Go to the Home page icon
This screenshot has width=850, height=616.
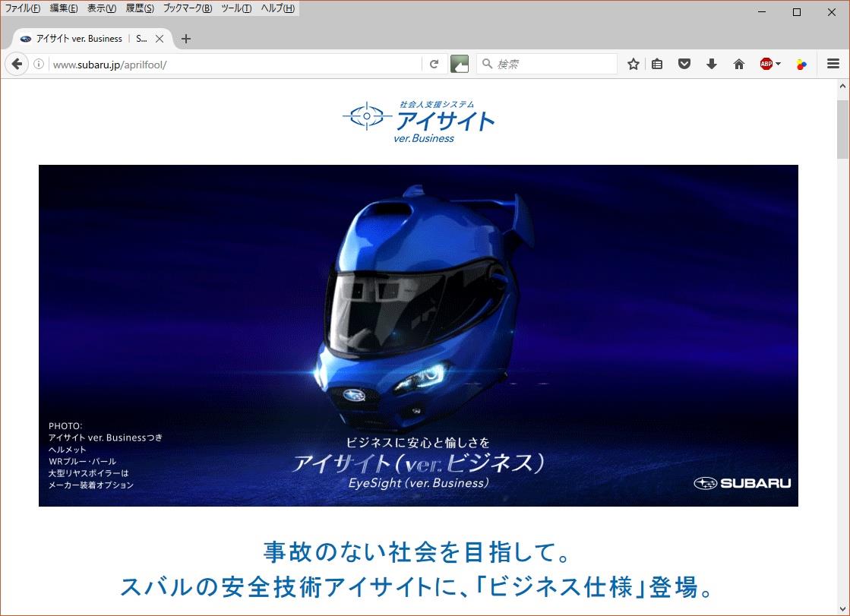click(x=739, y=64)
